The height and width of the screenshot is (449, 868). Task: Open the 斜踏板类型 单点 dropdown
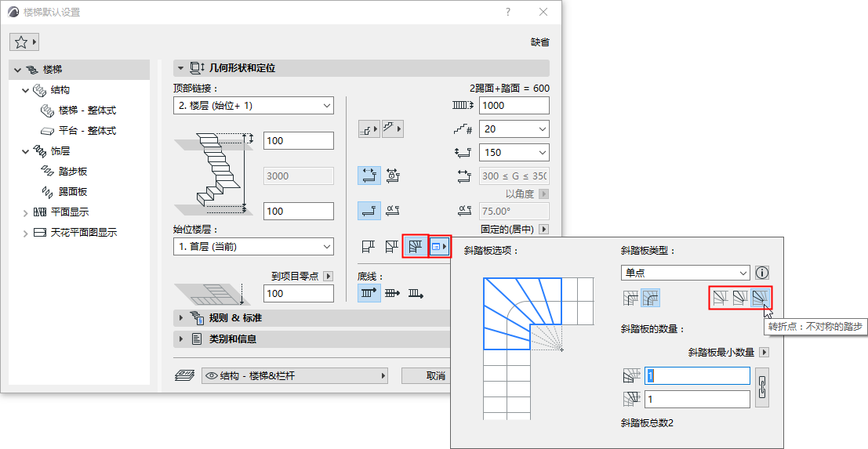(x=685, y=273)
